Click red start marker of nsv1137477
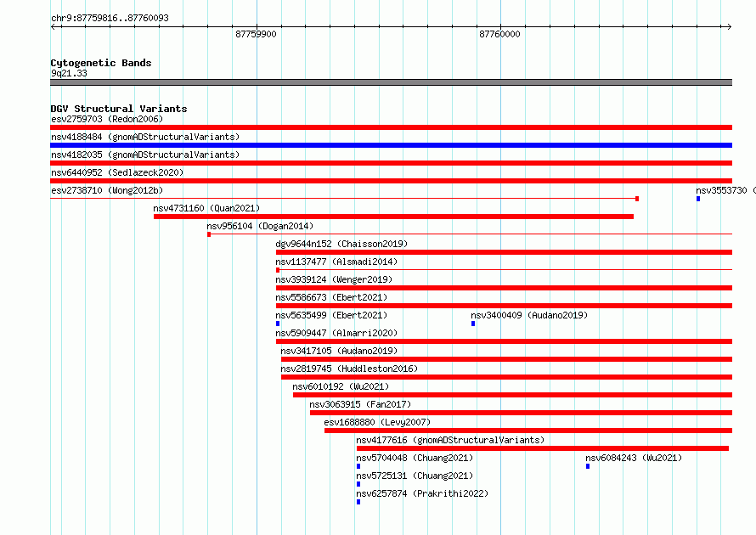756x535 pixels. 278,270
